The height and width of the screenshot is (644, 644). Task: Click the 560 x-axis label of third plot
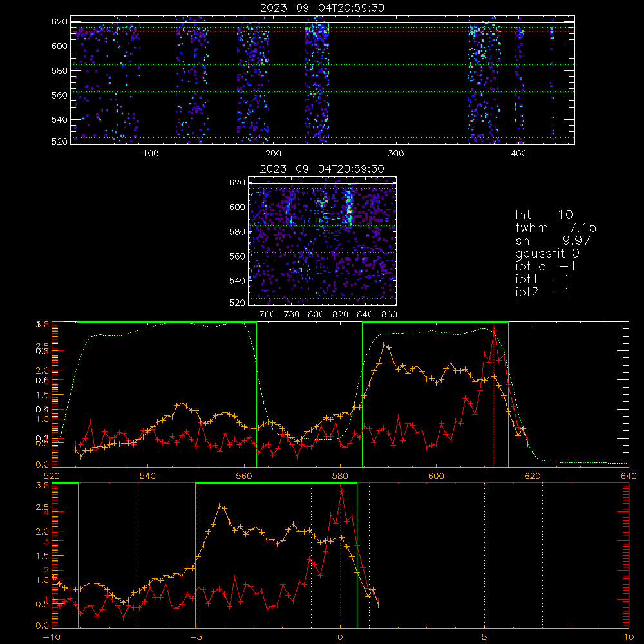(x=244, y=476)
